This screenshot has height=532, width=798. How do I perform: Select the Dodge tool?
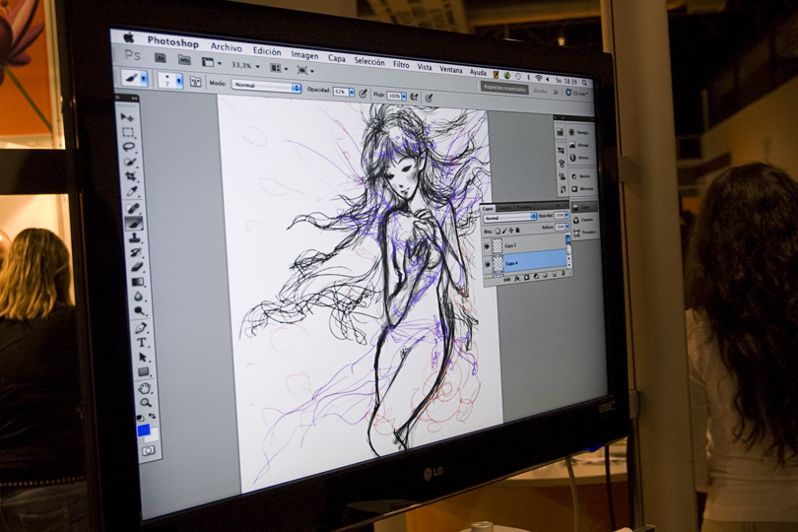pyautogui.click(x=141, y=311)
